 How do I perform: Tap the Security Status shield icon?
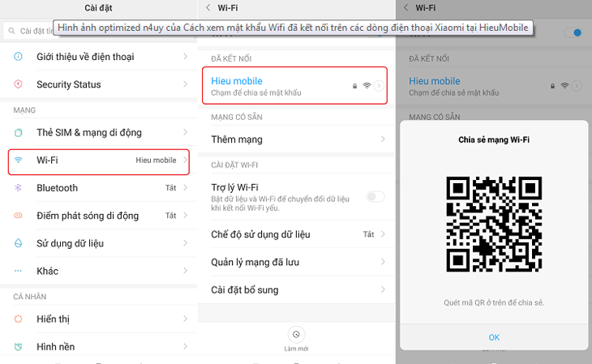pos(18,84)
